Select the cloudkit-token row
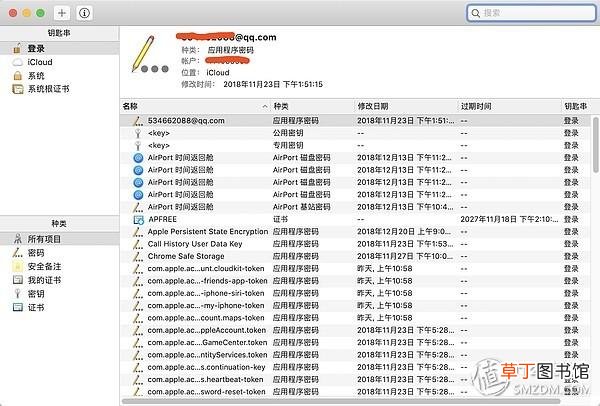The height and width of the screenshot is (406, 600). pyautogui.click(x=356, y=269)
